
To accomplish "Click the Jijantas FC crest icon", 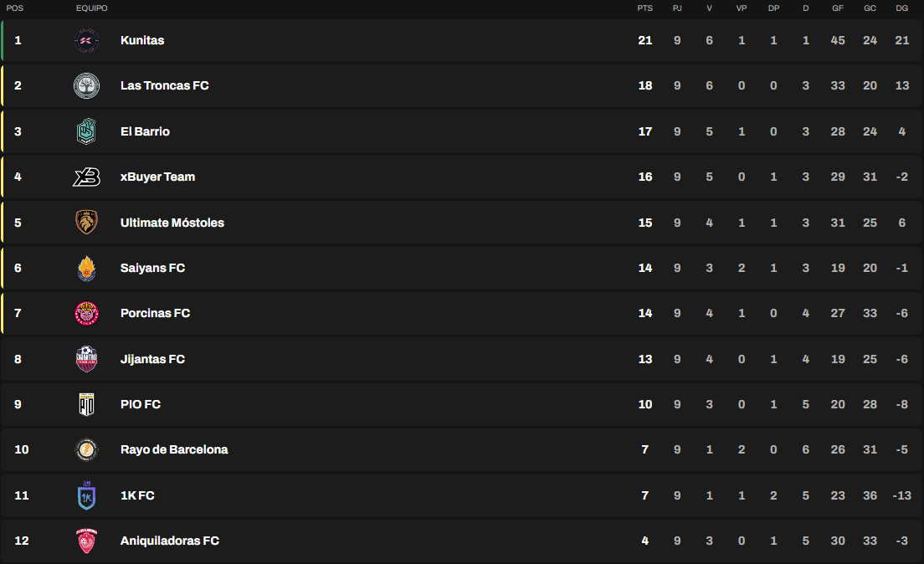I will point(87,359).
